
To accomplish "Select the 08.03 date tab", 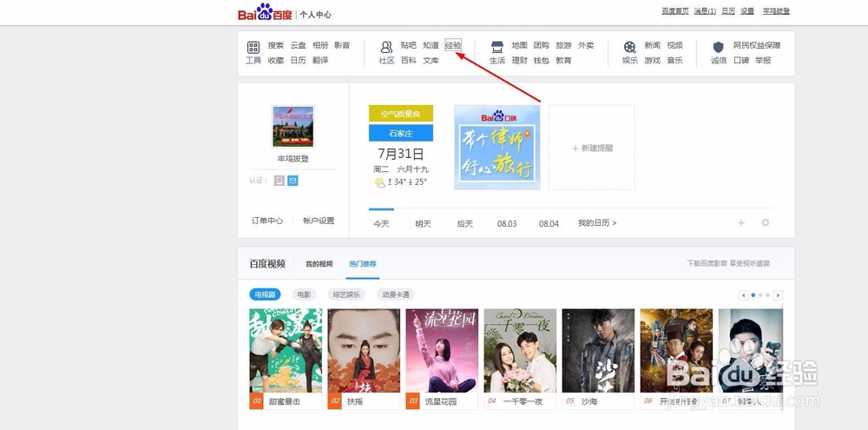I will point(507,224).
